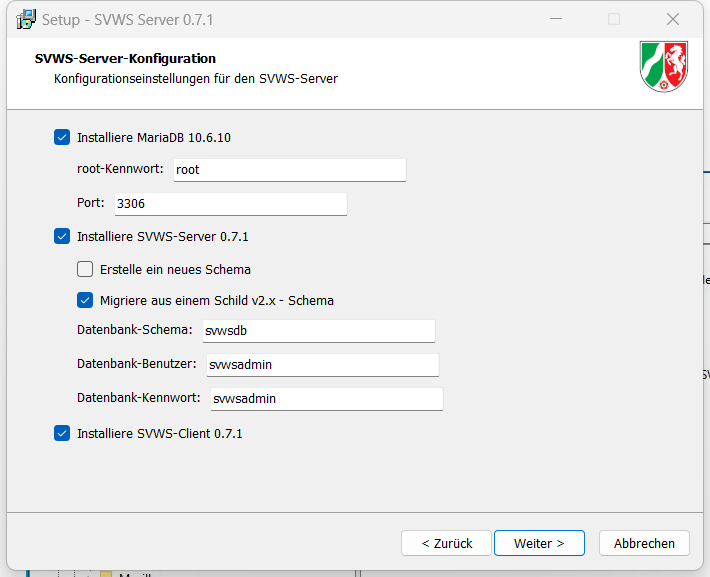Select the Datenbank-Schema field with svwsdb
Screen dimensions: 710x577
[x=319, y=331]
